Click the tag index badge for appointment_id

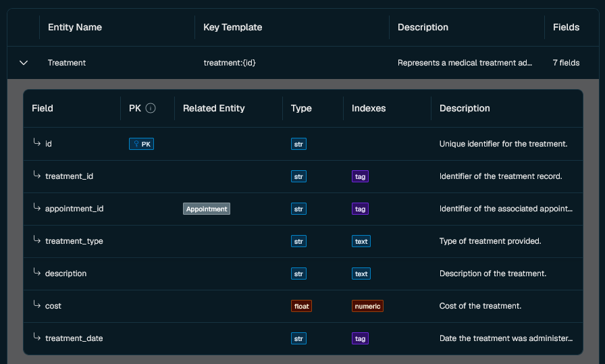(x=360, y=209)
